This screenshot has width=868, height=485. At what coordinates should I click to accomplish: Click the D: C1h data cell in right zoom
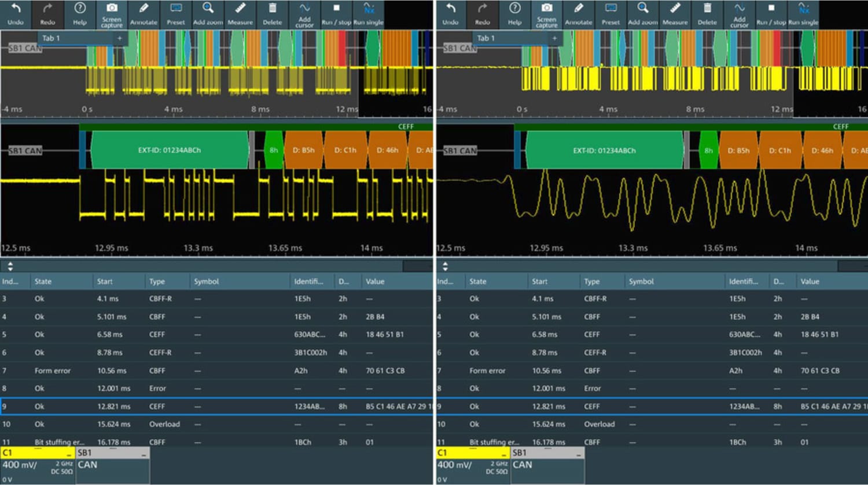(x=781, y=150)
